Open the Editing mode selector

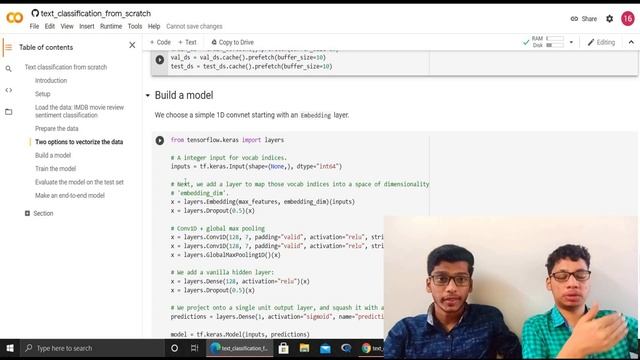601,42
